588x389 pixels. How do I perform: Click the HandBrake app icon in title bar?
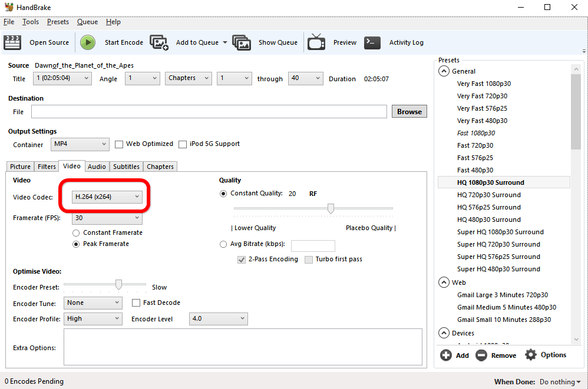point(9,7)
